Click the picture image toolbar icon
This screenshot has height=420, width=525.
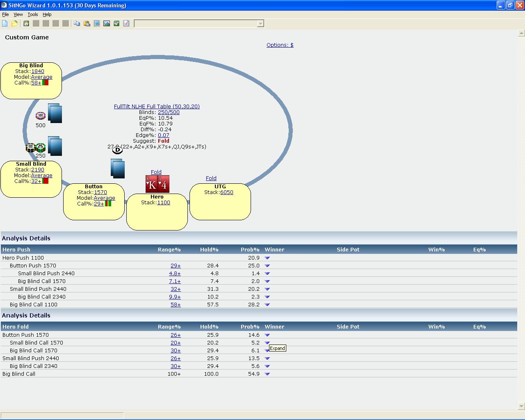(107, 23)
